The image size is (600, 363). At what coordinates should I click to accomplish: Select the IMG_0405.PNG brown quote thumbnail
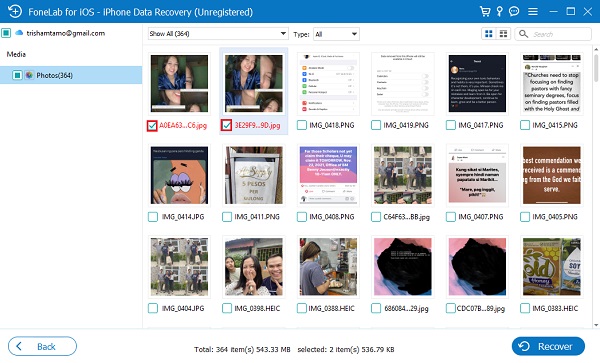point(552,175)
